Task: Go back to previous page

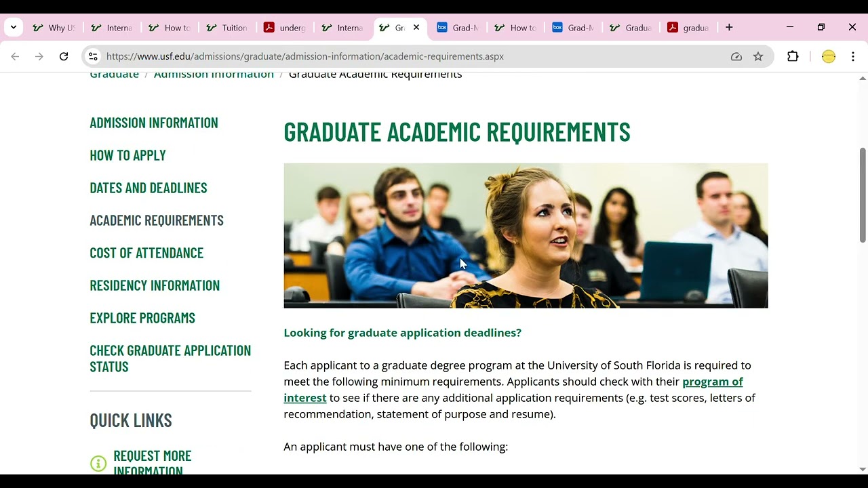Action: (15, 57)
